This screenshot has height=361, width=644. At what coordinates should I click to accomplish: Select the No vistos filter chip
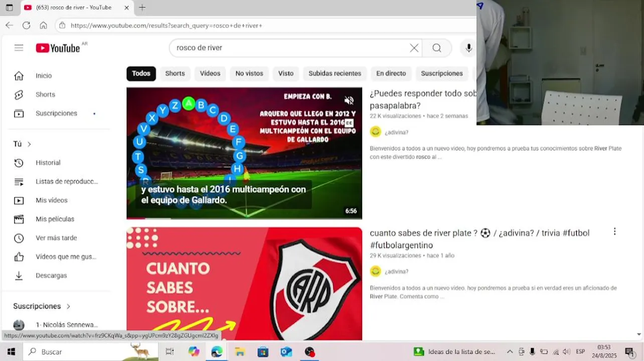(249, 74)
